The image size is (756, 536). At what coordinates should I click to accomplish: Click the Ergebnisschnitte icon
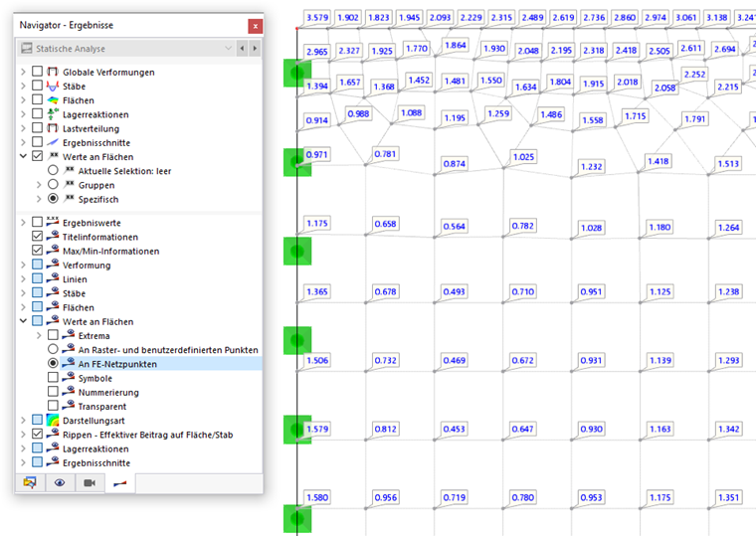53,142
